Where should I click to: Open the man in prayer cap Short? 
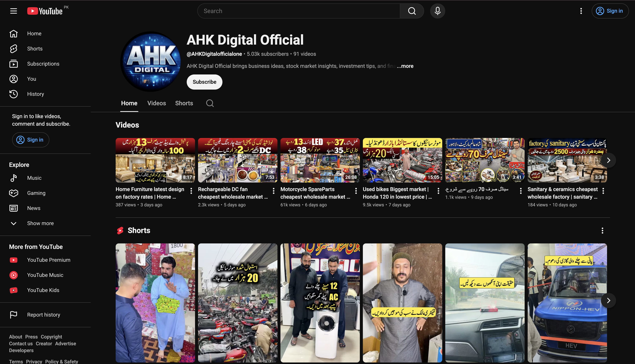[403, 303]
